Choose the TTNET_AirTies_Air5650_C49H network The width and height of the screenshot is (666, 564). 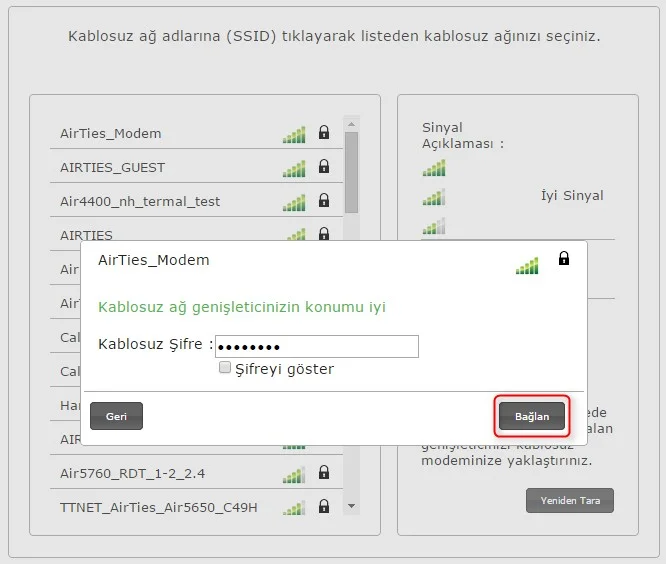[x=196, y=507]
